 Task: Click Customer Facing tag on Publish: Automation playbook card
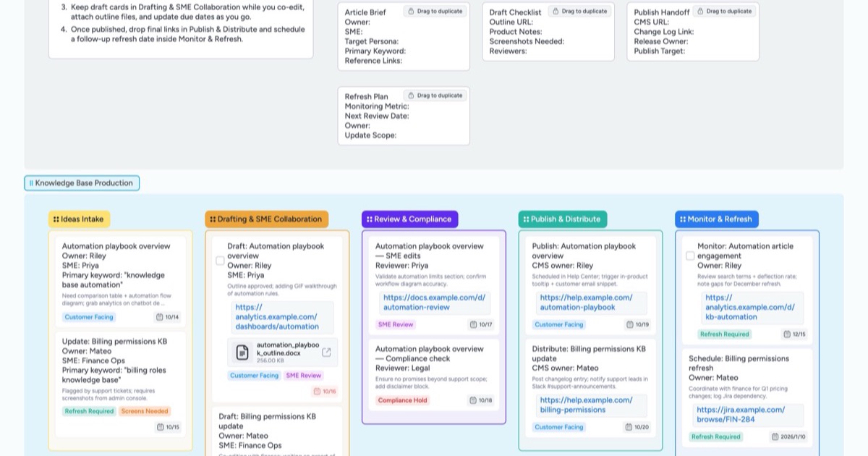[559, 324]
